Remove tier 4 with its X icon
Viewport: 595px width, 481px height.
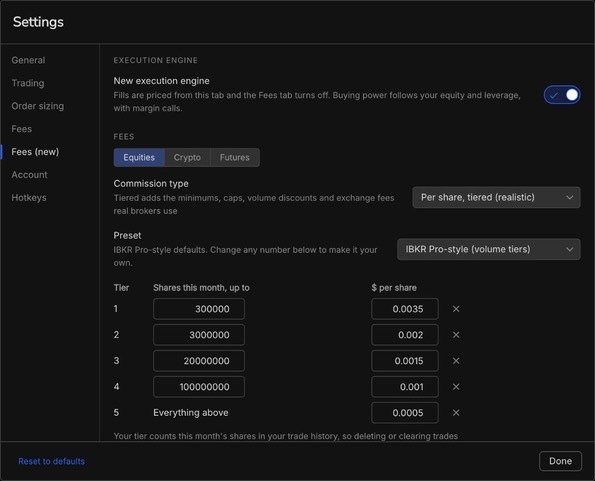pyautogui.click(x=456, y=387)
